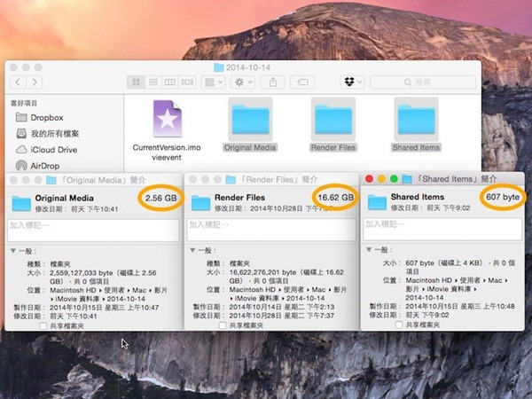This screenshot has width=532, height=399.
Task: Switch Finder to list view
Action: (x=153, y=82)
